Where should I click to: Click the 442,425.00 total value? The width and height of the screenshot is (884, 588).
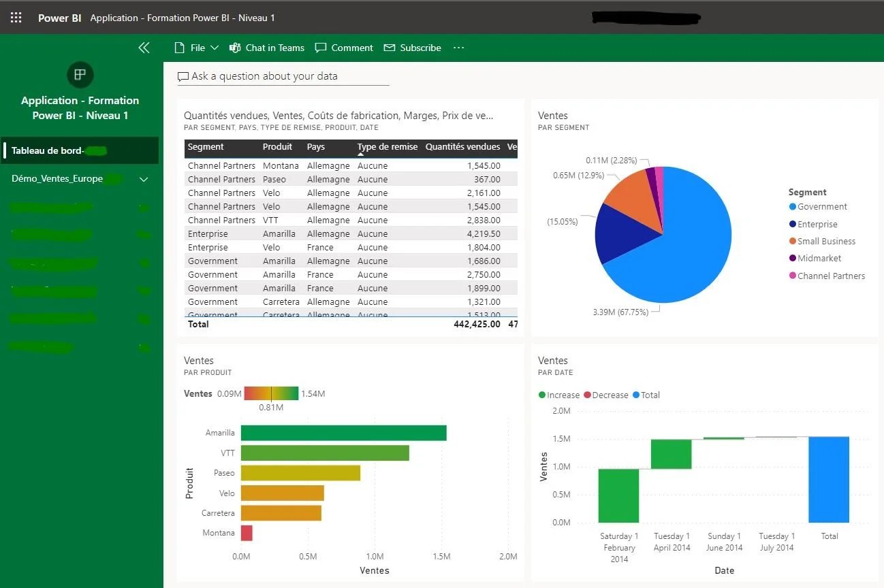pyautogui.click(x=477, y=325)
